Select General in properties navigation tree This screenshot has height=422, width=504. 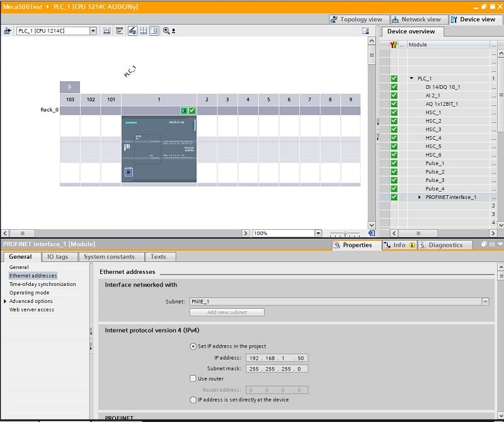(x=19, y=267)
